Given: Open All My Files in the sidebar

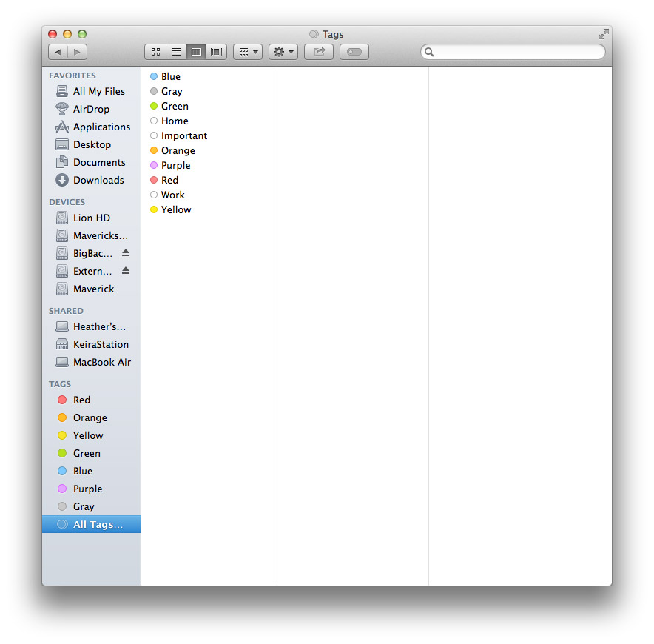Looking at the screenshot, I should 91,91.
